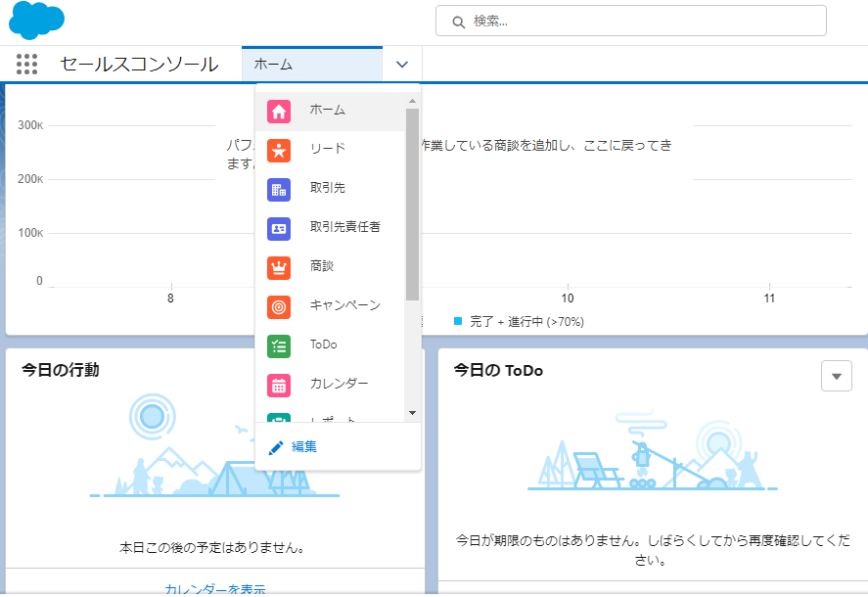Click the Salesforce cloud logo
The height and width of the screenshot is (597, 868).
click(x=36, y=20)
